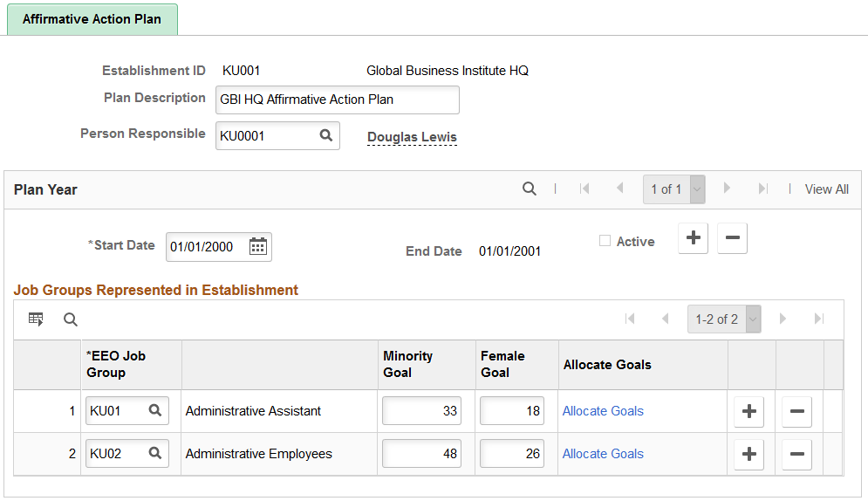Viewport: 868px width, 501px height.
Task: Click View All in Plan Year
Action: [x=826, y=189]
